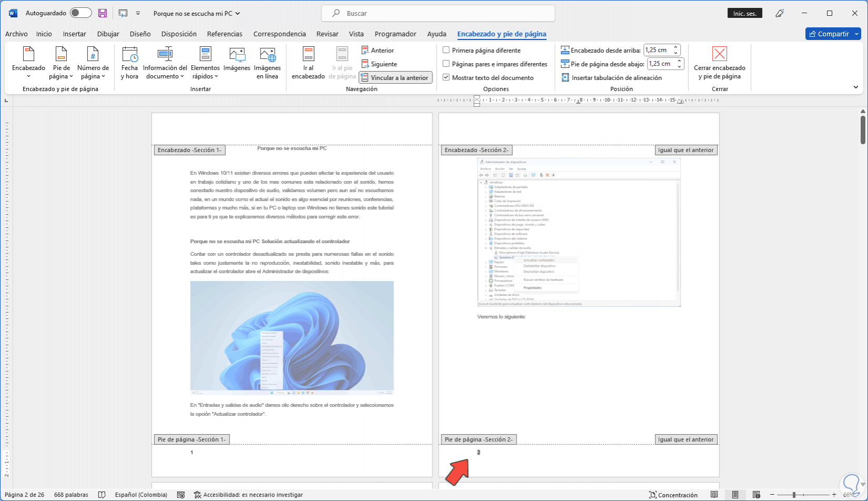Switch to Modo de lectura view
Image resolution: width=868 pixels, height=501 pixels.
tap(714, 495)
